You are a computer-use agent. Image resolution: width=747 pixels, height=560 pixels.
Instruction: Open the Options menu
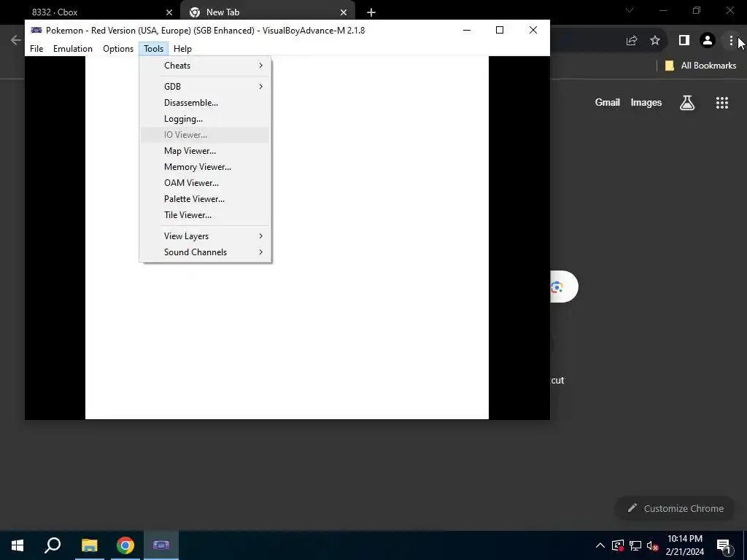pyautogui.click(x=117, y=49)
